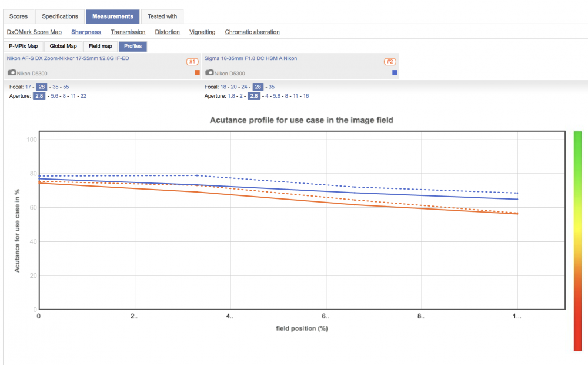Select the highlighted 28 focal for the Sigma lens

coord(258,87)
